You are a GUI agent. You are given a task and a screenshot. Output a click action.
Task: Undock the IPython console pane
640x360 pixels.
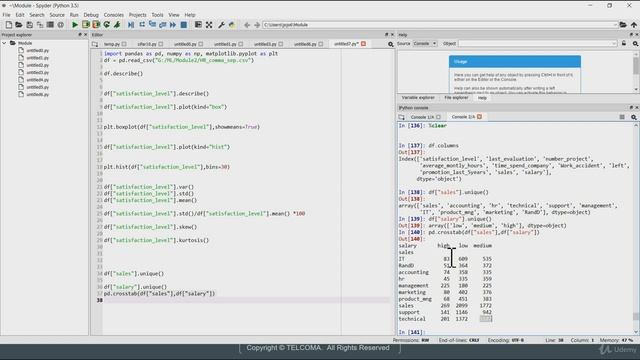pos(631,108)
